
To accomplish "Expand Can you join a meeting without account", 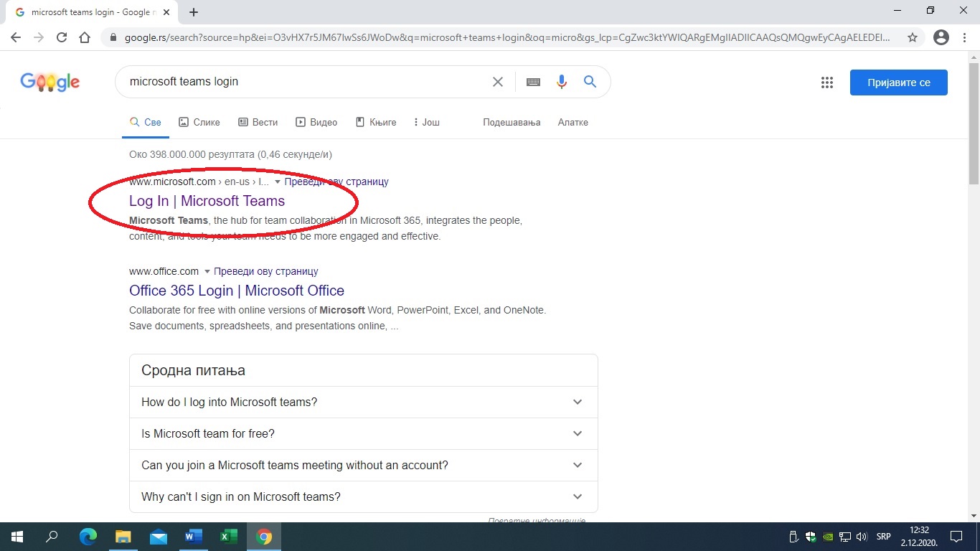I will [x=363, y=465].
